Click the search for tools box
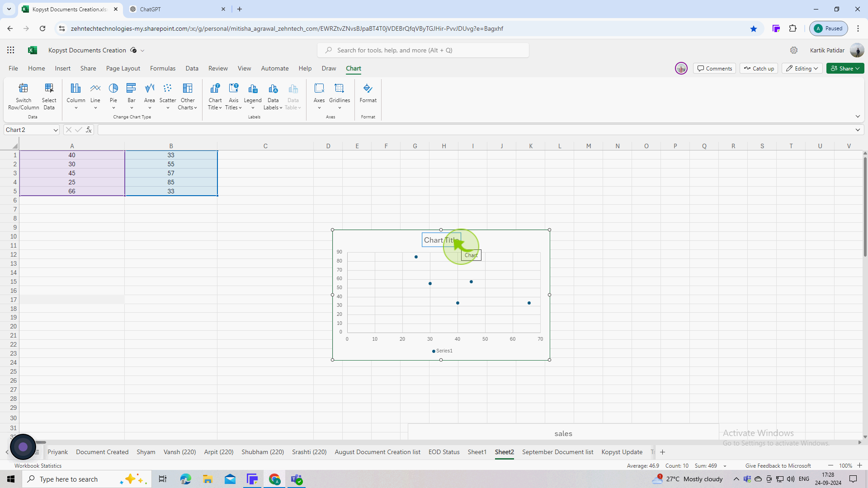 tap(423, 50)
